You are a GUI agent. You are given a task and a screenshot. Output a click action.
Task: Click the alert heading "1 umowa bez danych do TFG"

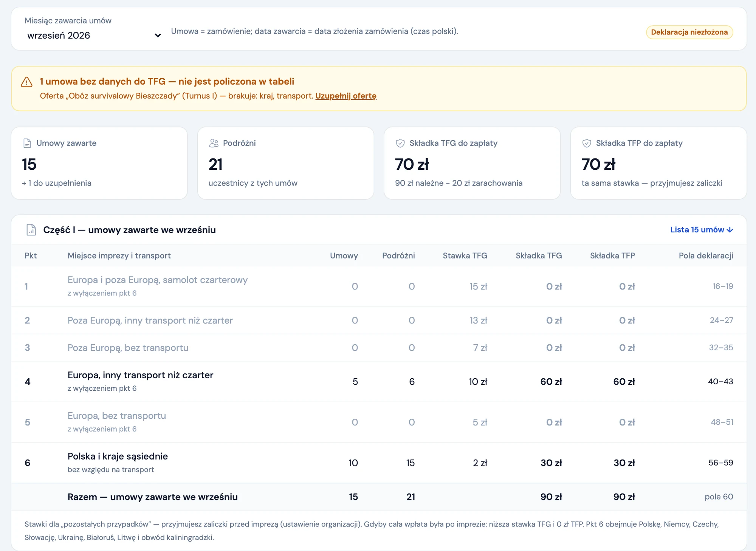103,82
